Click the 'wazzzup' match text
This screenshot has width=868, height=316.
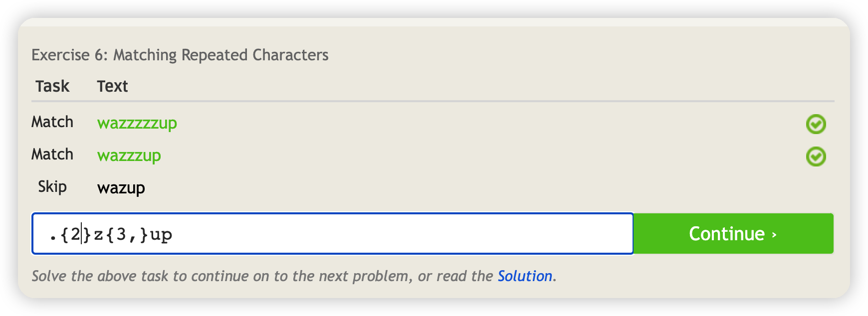[129, 156]
